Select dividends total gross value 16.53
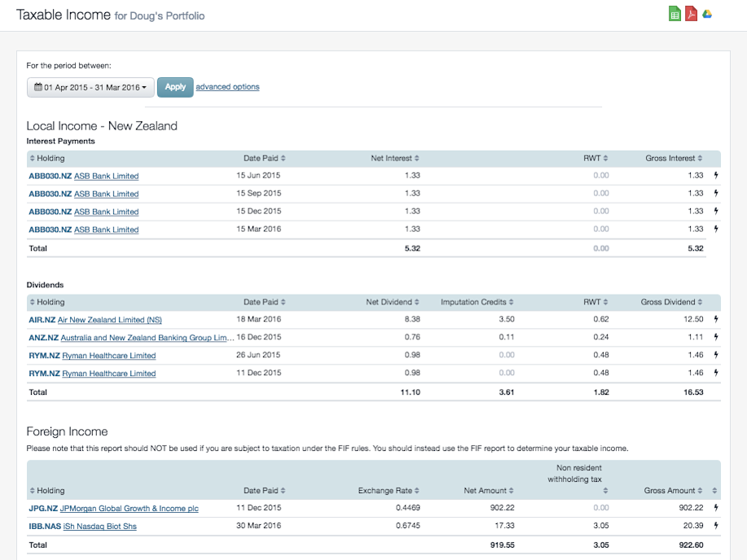The width and height of the screenshot is (747, 560). (693, 392)
